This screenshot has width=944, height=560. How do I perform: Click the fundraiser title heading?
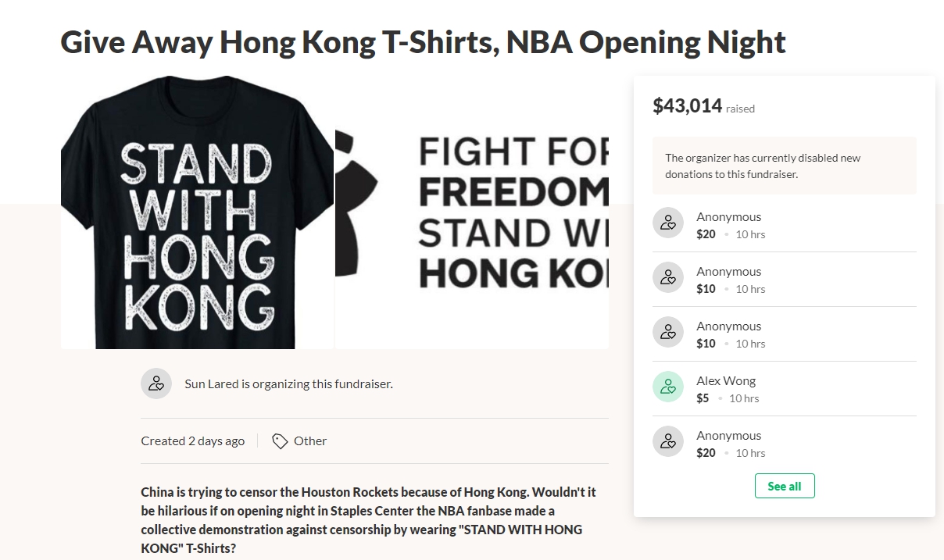pos(422,42)
